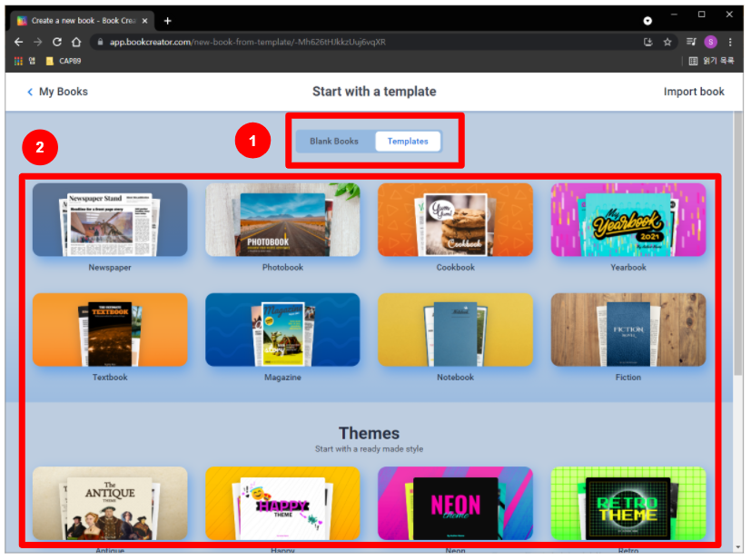Choose the Yearbook template
Screen dimensions: 751x560
coord(627,220)
